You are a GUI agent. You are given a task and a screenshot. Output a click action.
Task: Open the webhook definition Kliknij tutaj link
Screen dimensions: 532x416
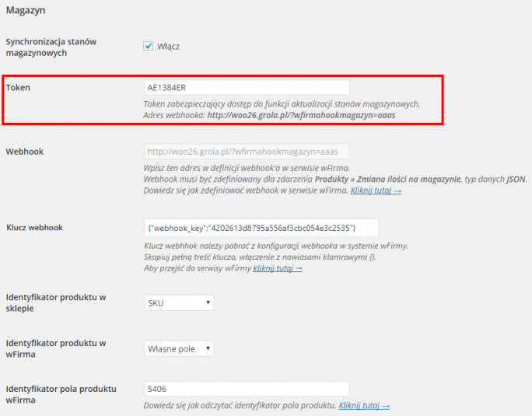click(376, 191)
